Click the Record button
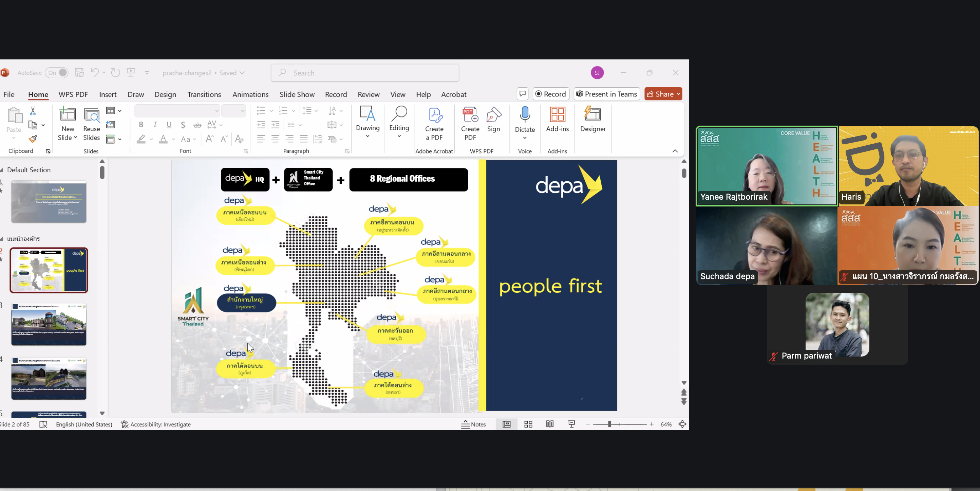 [550, 94]
